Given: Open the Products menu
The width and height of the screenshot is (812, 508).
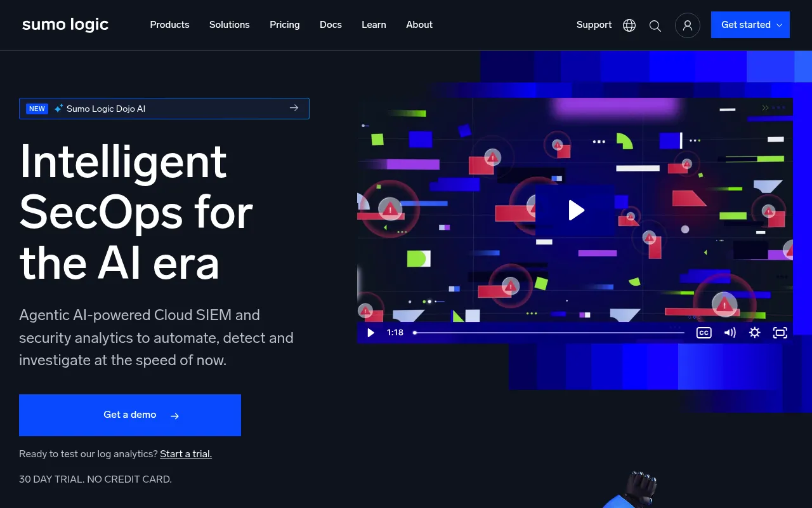Looking at the screenshot, I should (x=169, y=25).
